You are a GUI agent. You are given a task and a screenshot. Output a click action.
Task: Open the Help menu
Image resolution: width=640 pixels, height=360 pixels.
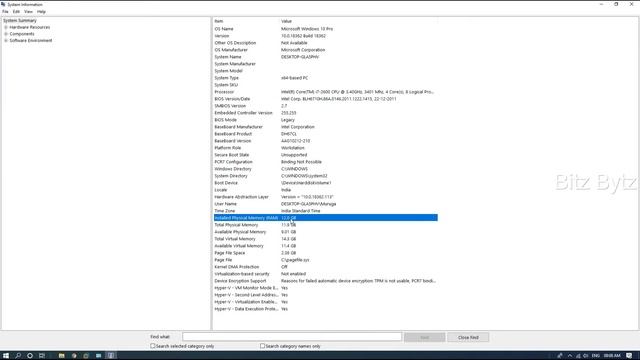tap(41, 12)
